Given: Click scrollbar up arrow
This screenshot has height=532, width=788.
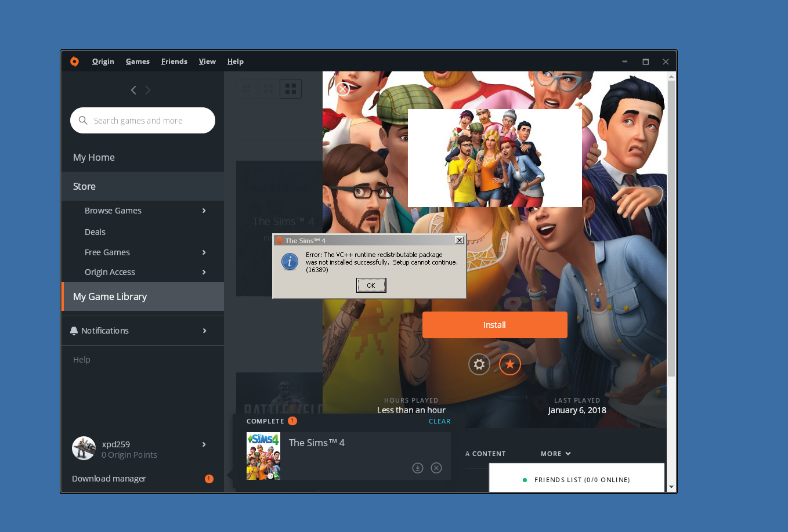Looking at the screenshot, I should pyautogui.click(x=671, y=76).
